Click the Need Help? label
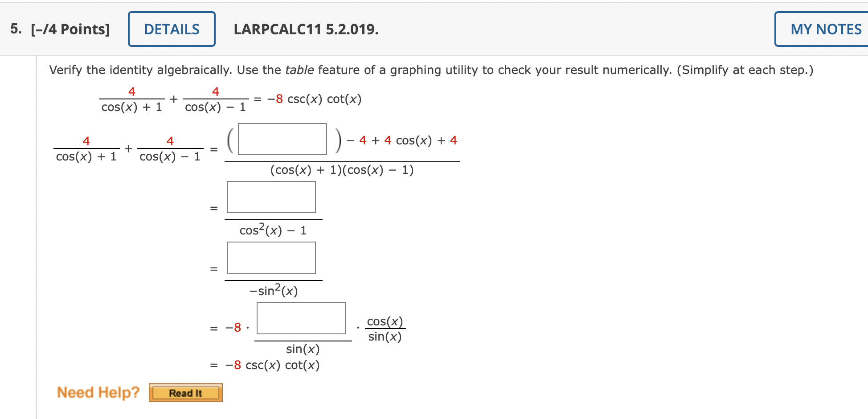The height and width of the screenshot is (419, 868). pos(98,391)
